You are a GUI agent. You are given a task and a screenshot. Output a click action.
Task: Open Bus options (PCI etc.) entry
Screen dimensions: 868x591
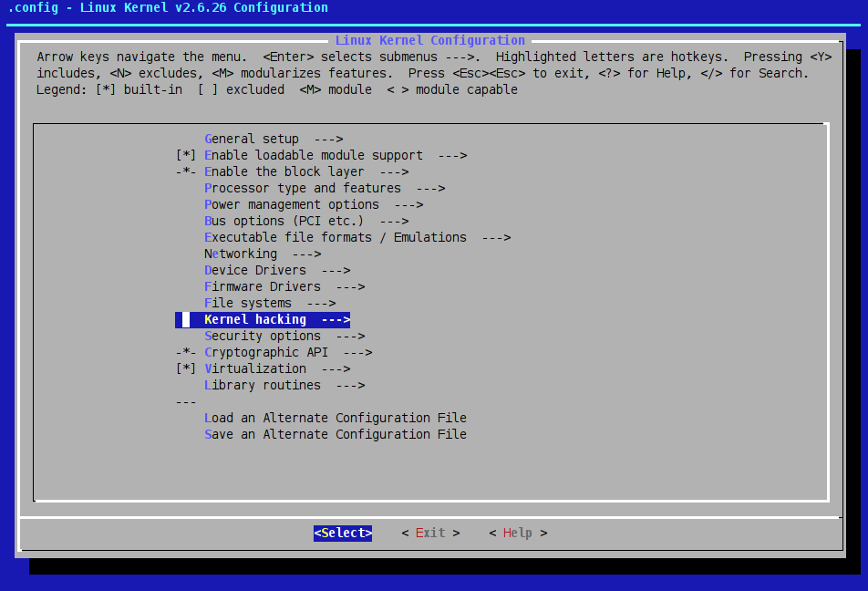click(x=306, y=221)
